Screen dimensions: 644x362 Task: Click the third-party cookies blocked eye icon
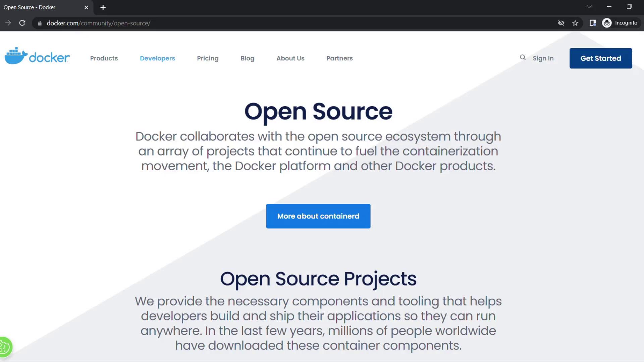[x=561, y=23]
